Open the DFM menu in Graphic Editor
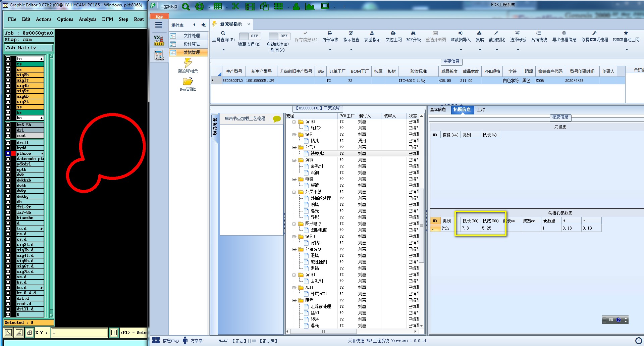 coord(108,19)
